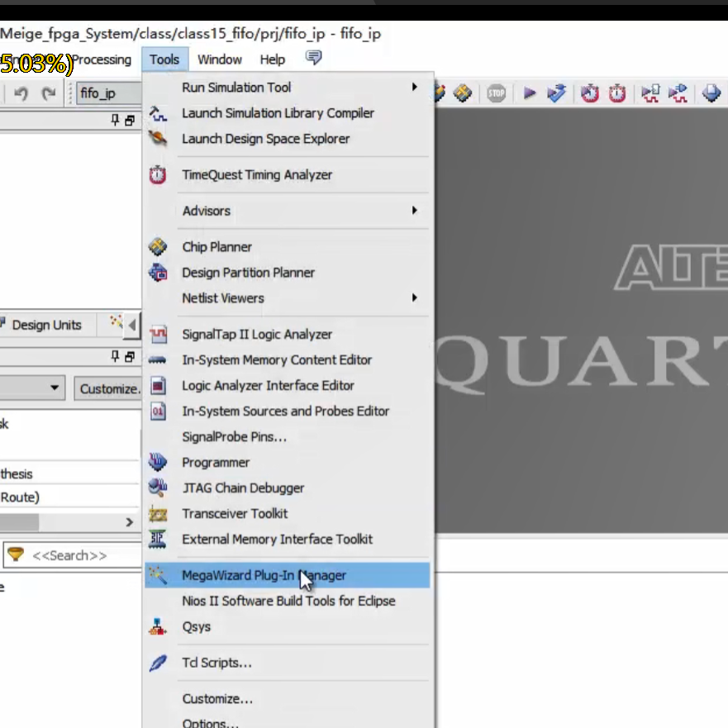
Task: Click RTL simulation waveform toolbar icon
Action: click(x=650, y=93)
